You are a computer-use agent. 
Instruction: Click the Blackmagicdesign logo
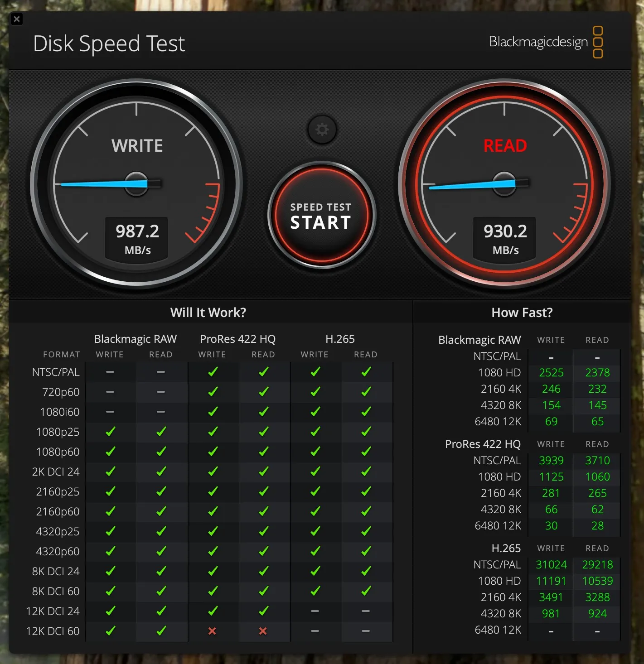point(539,42)
